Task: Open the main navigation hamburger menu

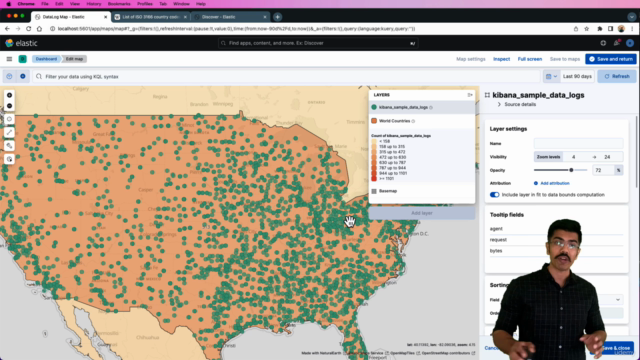Action: coord(9,59)
